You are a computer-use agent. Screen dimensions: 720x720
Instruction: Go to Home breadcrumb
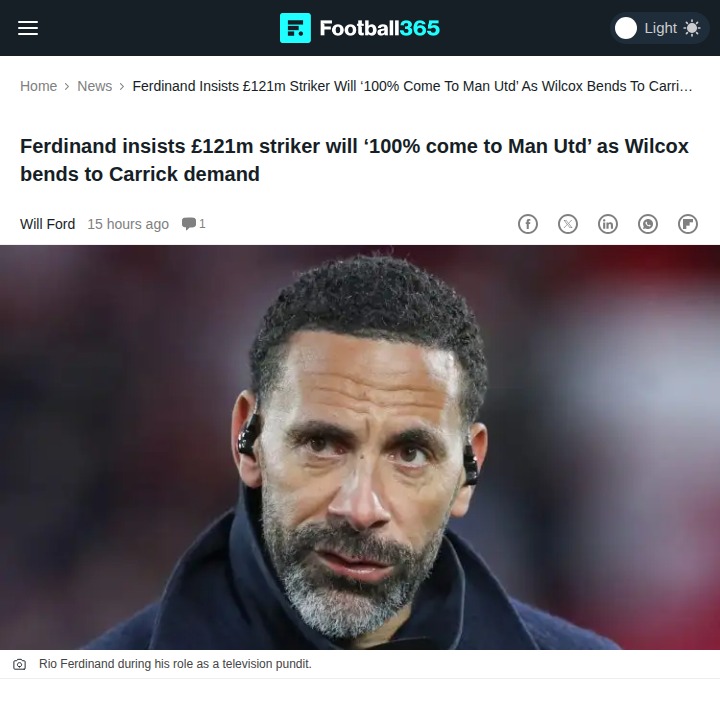tap(39, 86)
